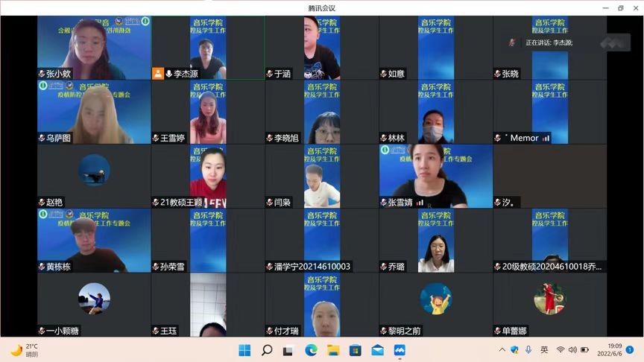Select the video tile of 张雪婧
Viewport: 644px width, 362px height.
435,176
